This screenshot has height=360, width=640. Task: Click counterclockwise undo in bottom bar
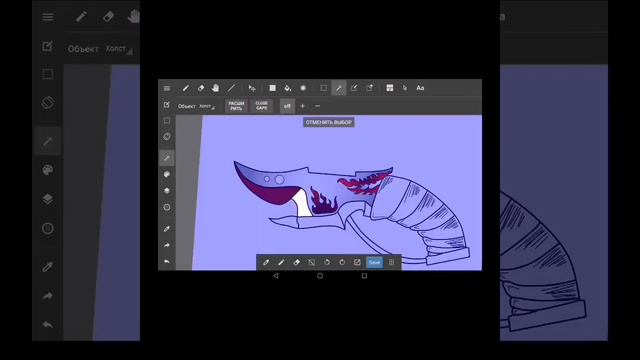click(327, 262)
